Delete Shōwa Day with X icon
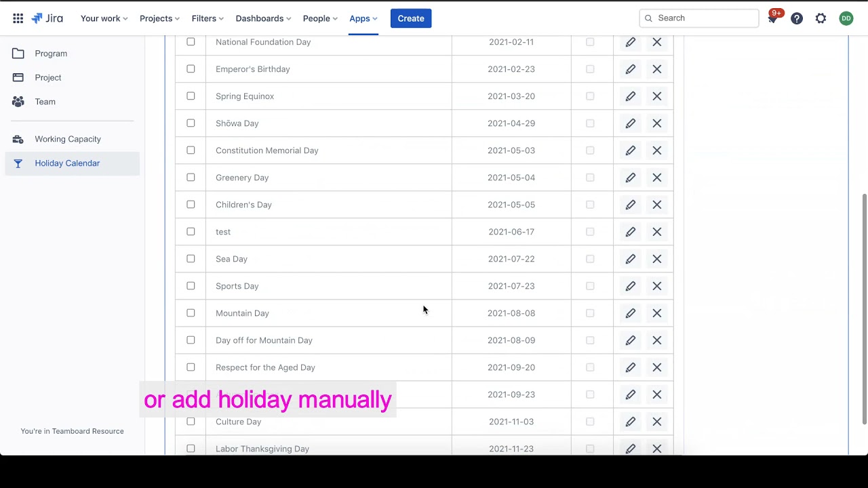Viewport: 868px width, 488px height. (657, 123)
